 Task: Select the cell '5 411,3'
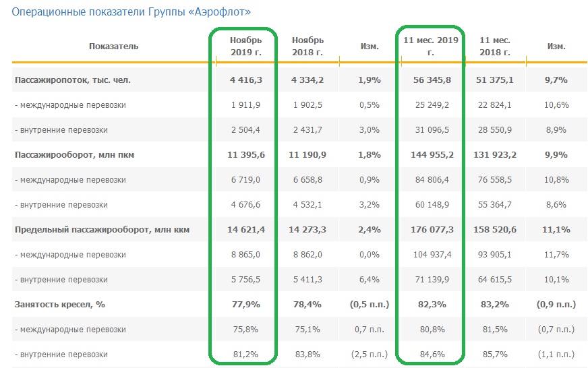pyautogui.click(x=307, y=280)
